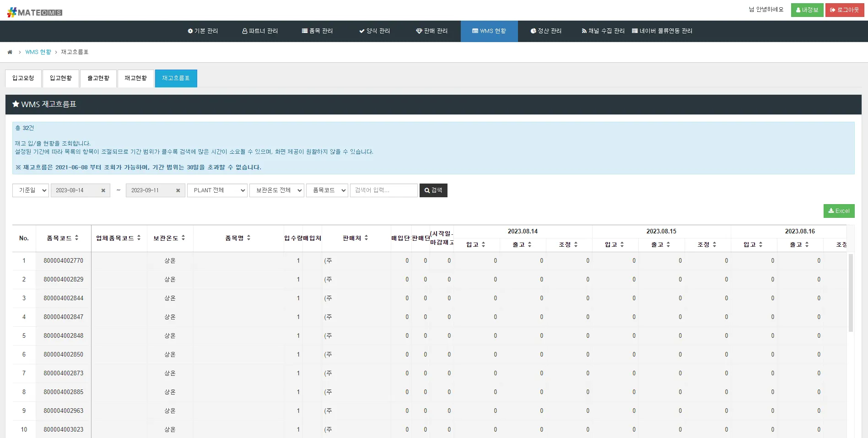Switch to 재고현황 tab
This screenshot has width=868, height=438.
[x=136, y=78]
